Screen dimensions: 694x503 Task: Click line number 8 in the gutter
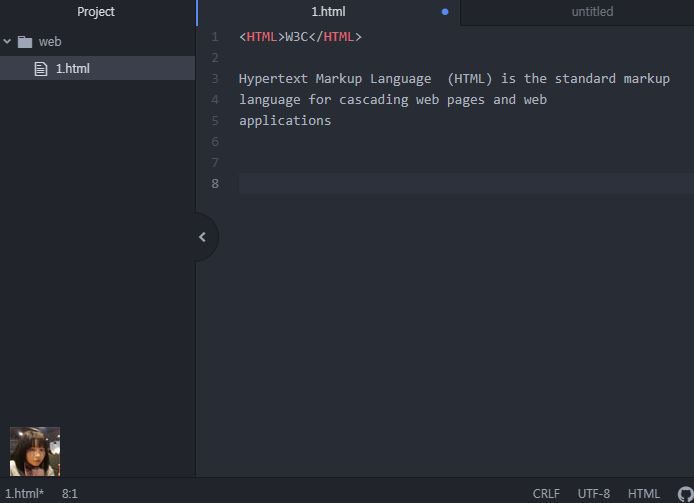pos(215,183)
